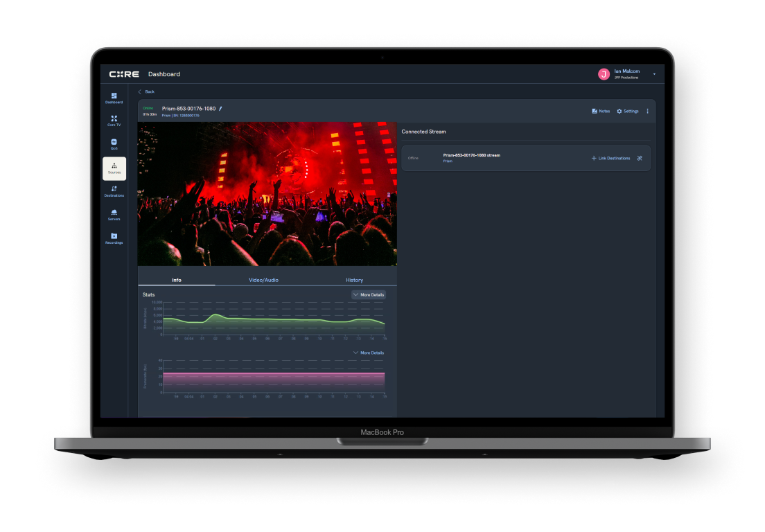The height and width of the screenshot is (532, 765).
Task: Click the pencil icon to rename device
Action: pos(220,109)
